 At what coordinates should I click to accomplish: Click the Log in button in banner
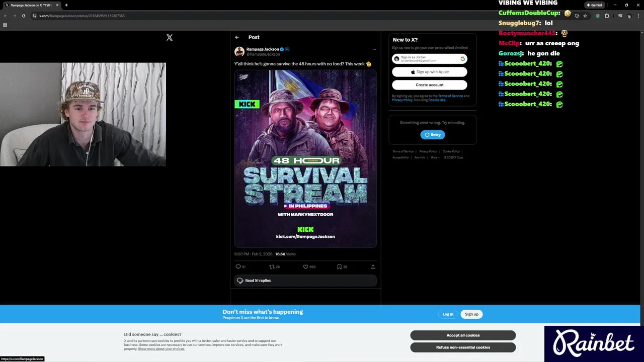448,314
